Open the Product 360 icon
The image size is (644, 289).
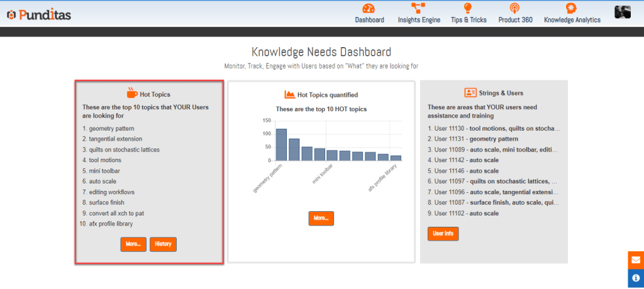[515, 8]
